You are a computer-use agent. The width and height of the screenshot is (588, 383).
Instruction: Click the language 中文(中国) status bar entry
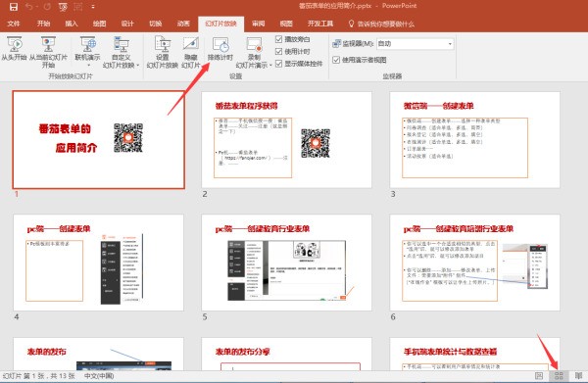click(99, 376)
